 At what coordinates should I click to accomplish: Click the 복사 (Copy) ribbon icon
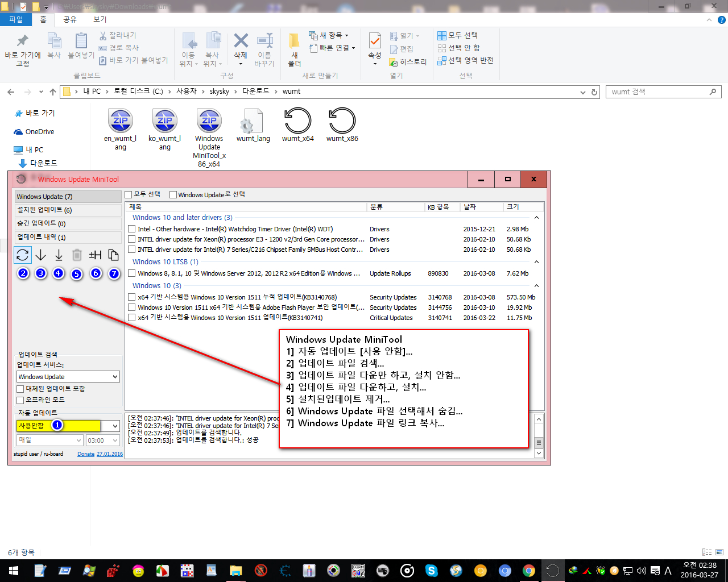point(54,41)
